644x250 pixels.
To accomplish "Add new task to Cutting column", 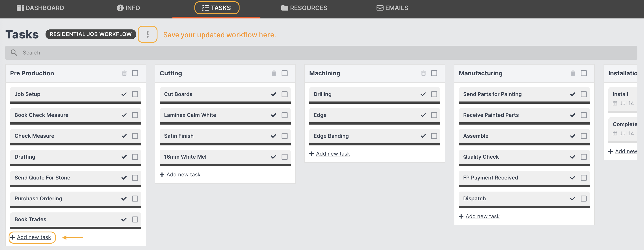I will [180, 175].
